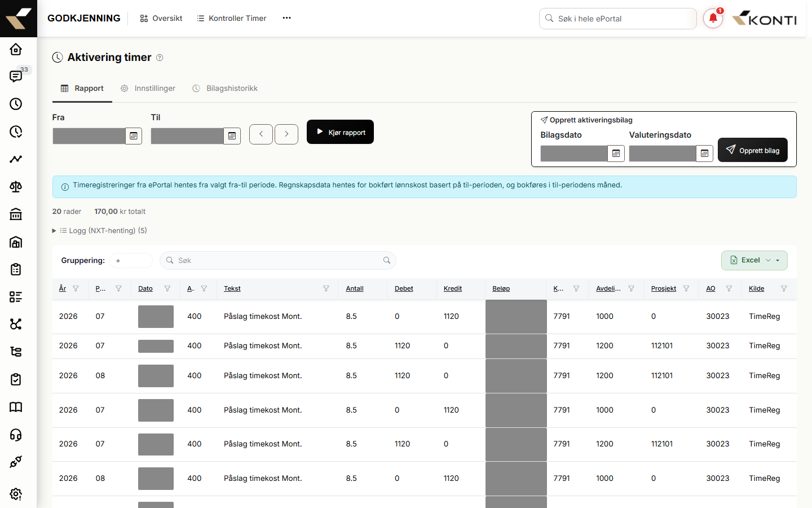Image resolution: width=812 pixels, height=508 pixels.
Task: Click the GODKJENNING module title
Action: coord(84,18)
